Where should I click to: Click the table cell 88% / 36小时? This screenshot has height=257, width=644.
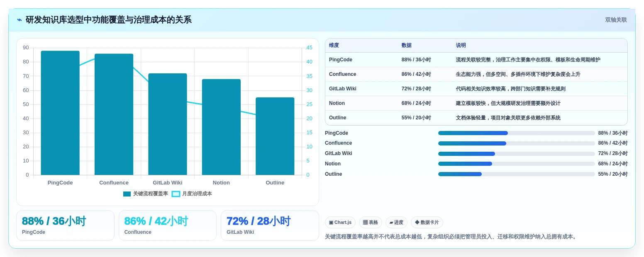[416, 60]
